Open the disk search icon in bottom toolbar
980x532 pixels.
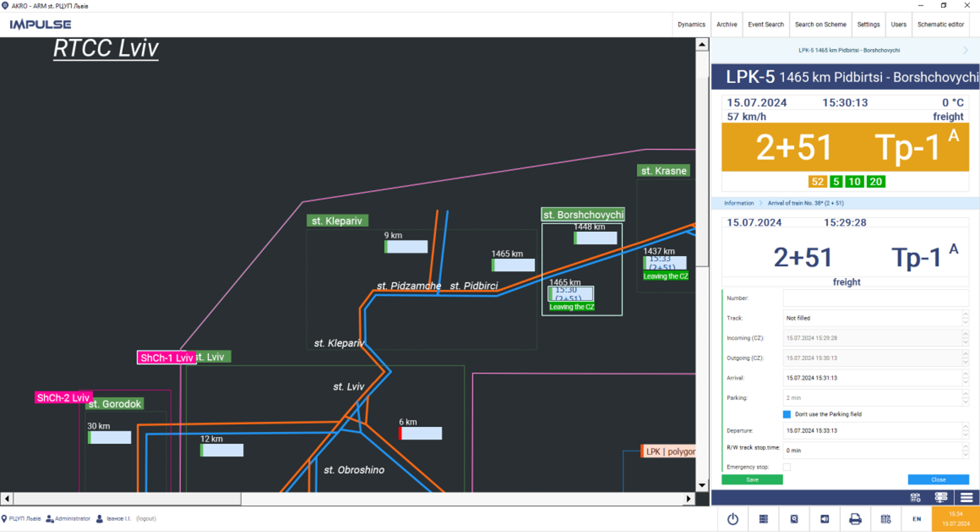coord(794,519)
